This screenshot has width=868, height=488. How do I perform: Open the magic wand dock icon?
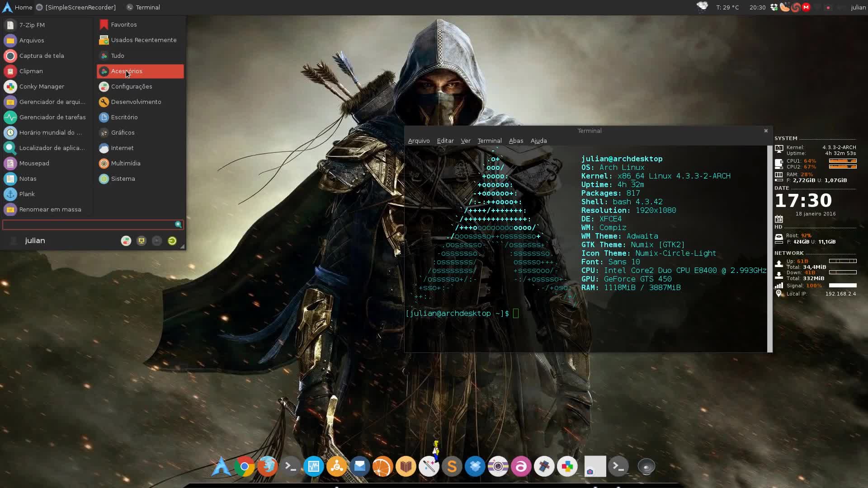pos(429,466)
